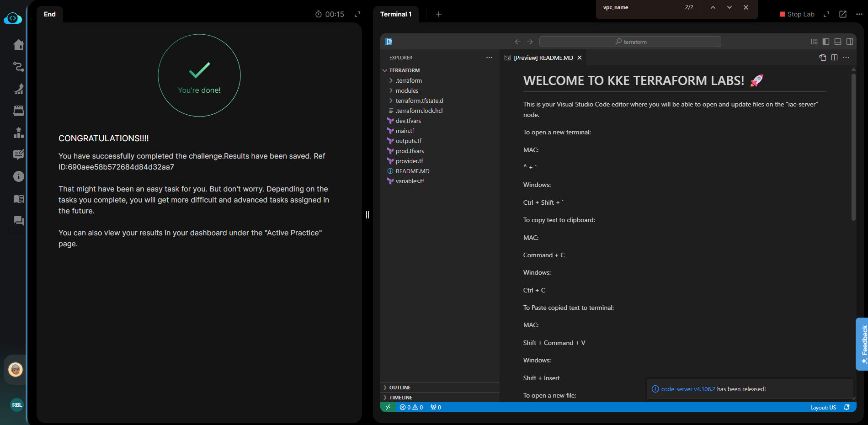The width and height of the screenshot is (868, 425).
Task: Open the chat bubbles icon in sidebar
Action: pos(18,221)
